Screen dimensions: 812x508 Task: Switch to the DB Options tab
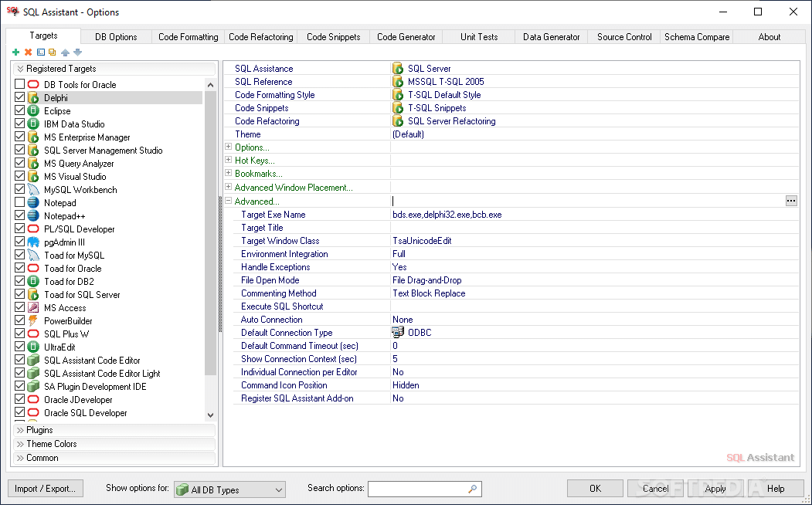point(116,37)
